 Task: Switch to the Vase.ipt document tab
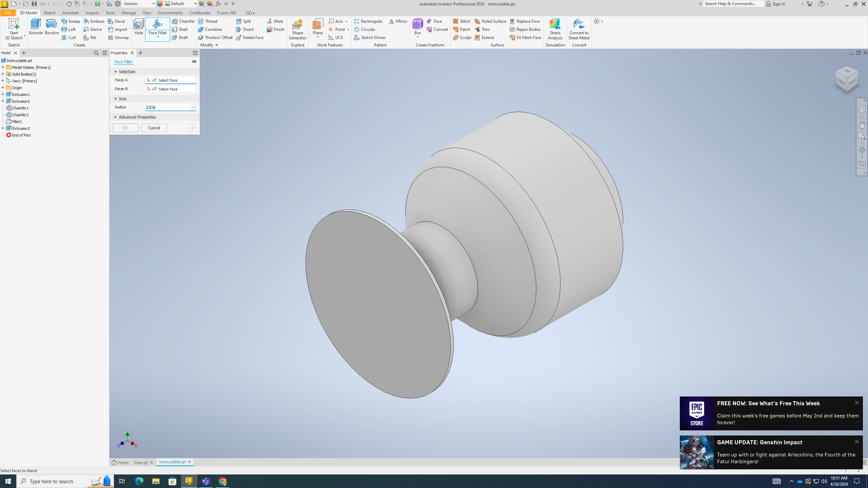pos(141,462)
